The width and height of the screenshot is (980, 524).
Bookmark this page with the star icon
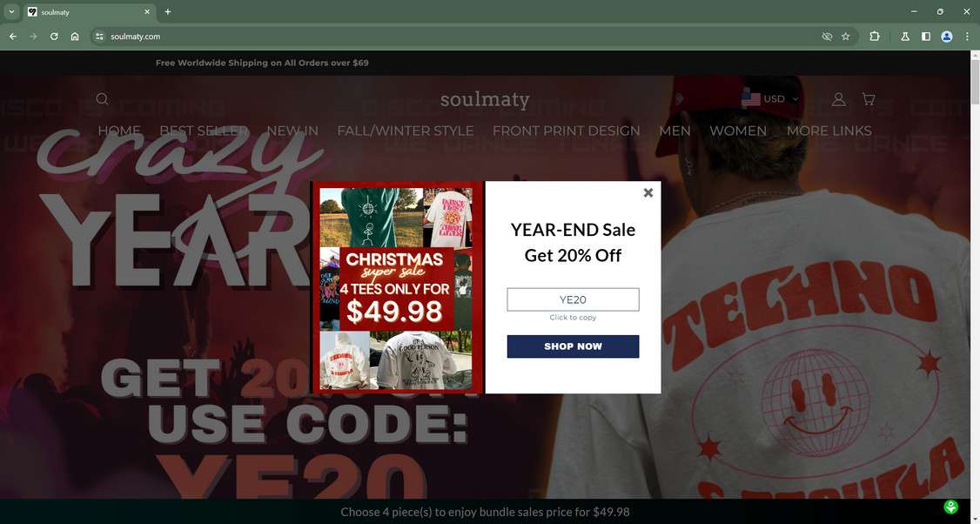tap(846, 37)
